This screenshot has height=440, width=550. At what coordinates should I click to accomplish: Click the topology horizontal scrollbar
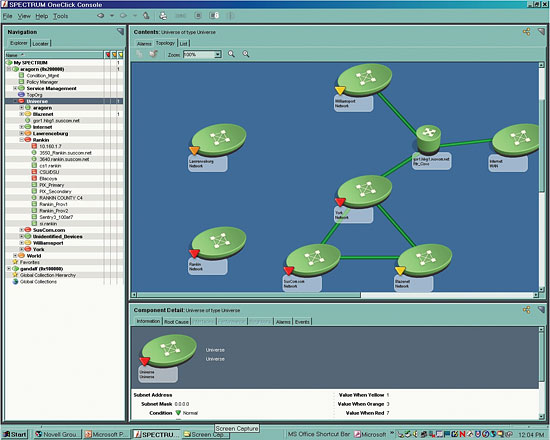(249, 295)
